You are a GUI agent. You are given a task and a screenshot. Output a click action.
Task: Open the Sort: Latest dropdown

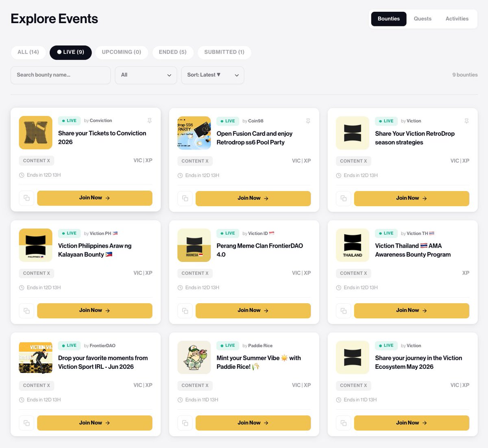tap(213, 75)
